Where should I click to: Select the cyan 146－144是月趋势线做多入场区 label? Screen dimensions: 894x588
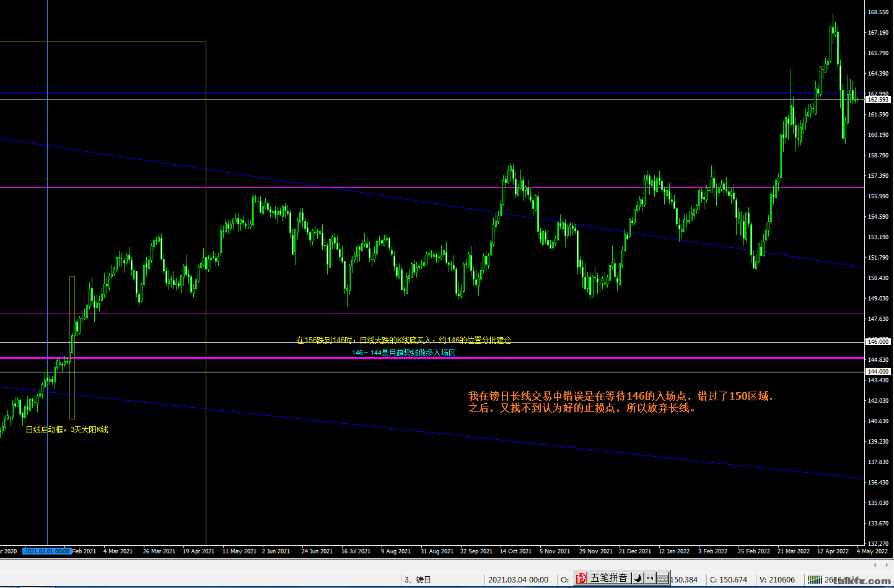(404, 353)
